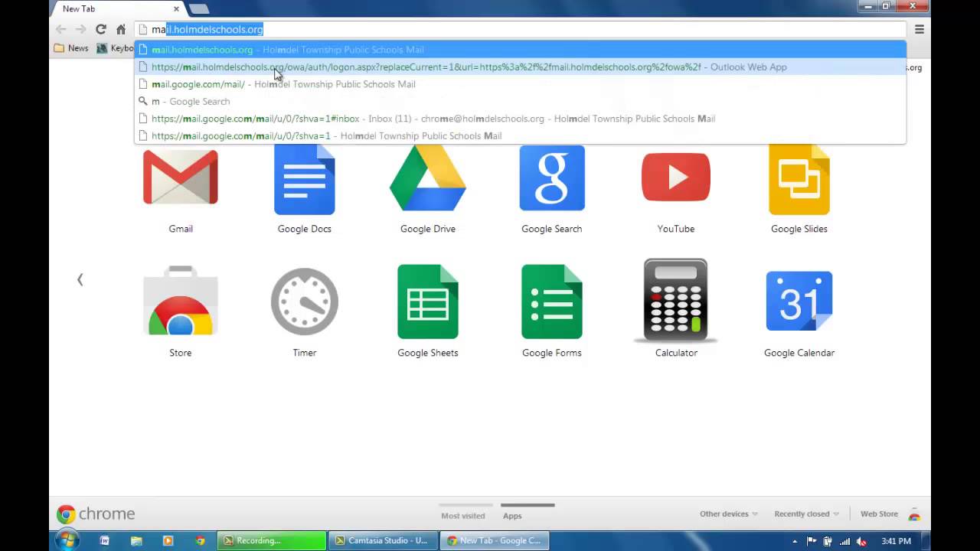Open the Google Forms app
Image resolution: width=980 pixels, height=551 pixels.
(x=552, y=302)
